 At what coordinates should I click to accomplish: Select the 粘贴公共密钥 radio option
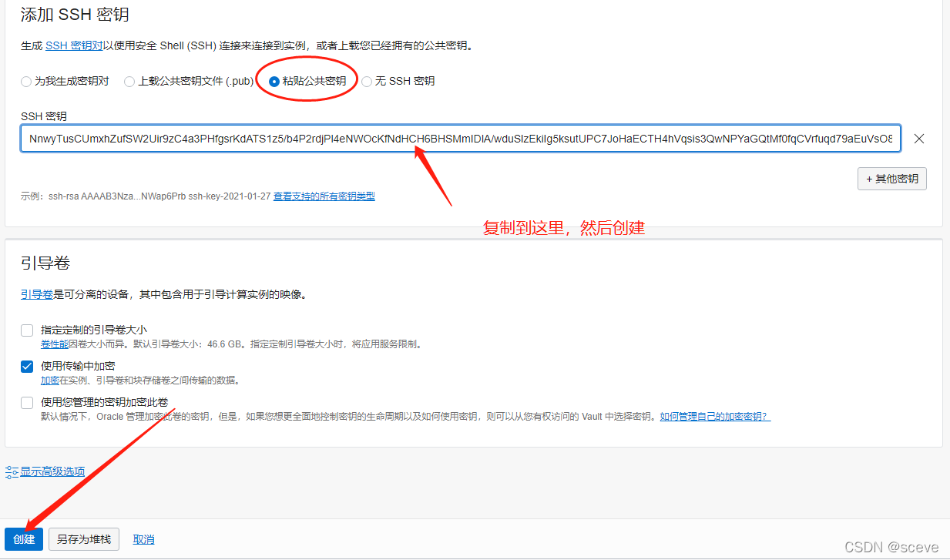click(274, 82)
